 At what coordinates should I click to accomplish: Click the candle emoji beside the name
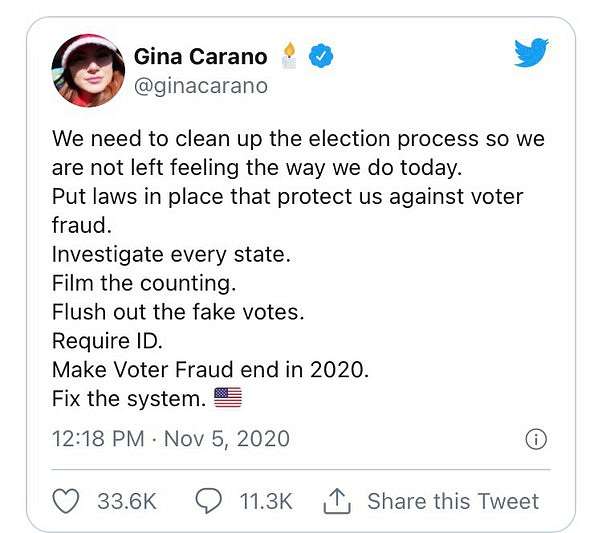pyautogui.click(x=289, y=56)
